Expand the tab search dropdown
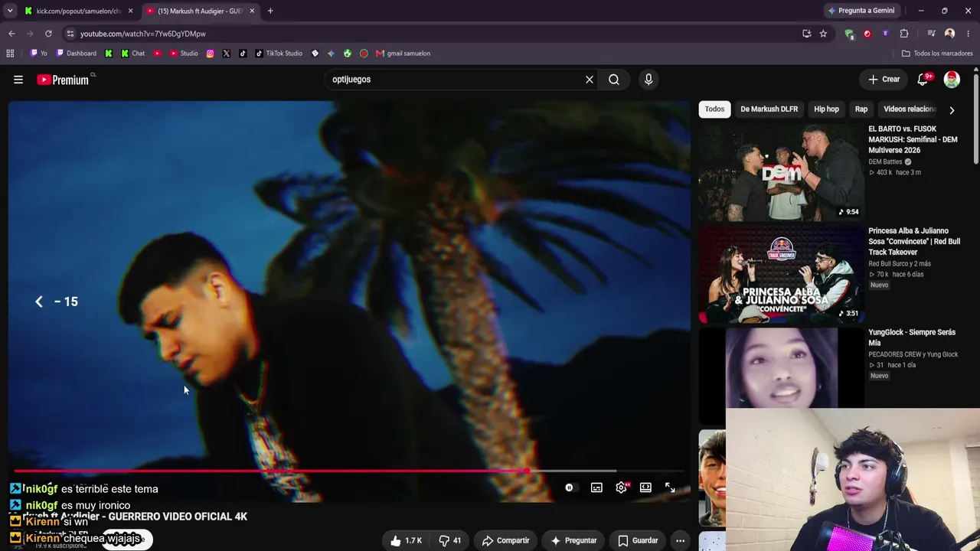The width and height of the screenshot is (980, 551). click(10, 11)
